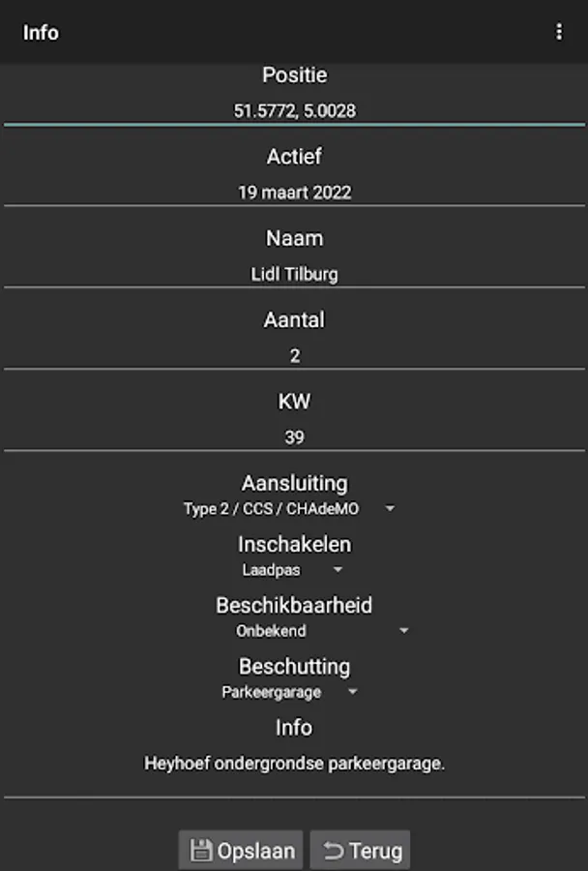This screenshot has height=871, width=588.
Task: Expand the Inschakelen dropdown arrow
Action: click(338, 570)
